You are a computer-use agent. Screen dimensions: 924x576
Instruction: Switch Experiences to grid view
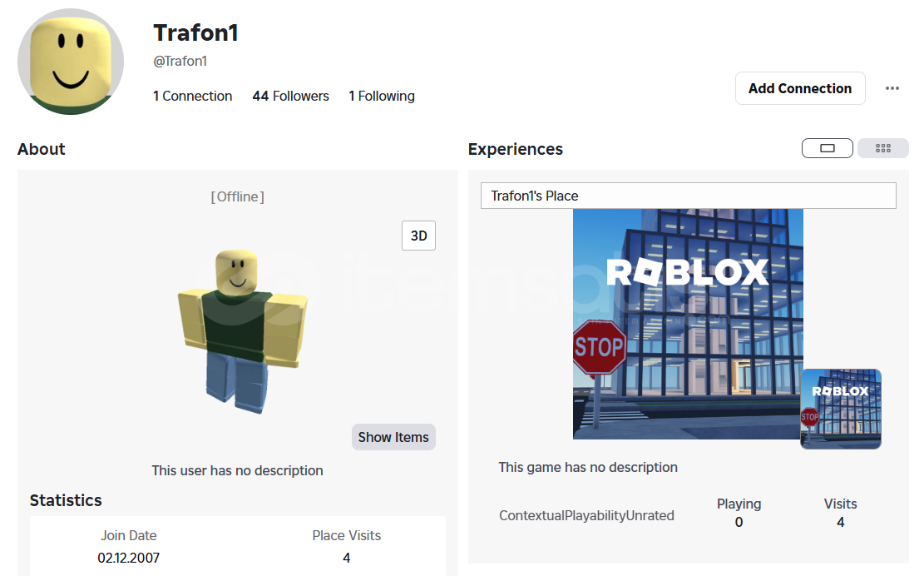click(x=882, y=148)
